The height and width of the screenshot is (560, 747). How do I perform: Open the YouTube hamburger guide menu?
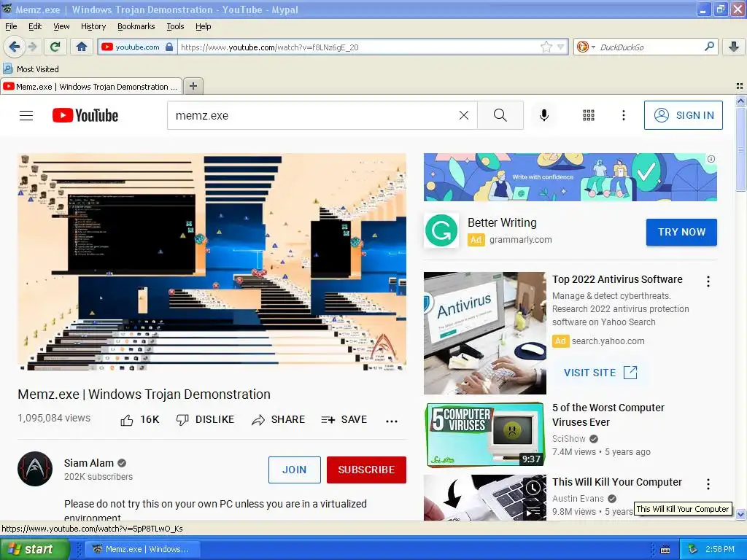click(x=26, y=115)
